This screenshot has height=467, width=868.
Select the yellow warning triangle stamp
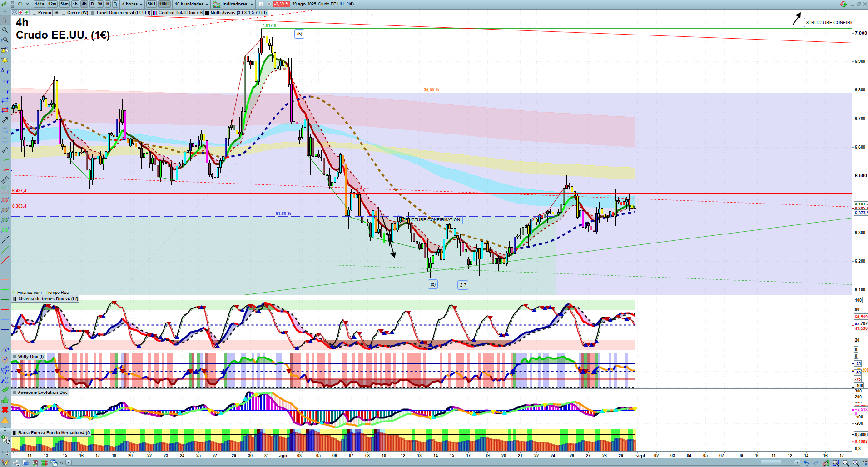(5, 420)
